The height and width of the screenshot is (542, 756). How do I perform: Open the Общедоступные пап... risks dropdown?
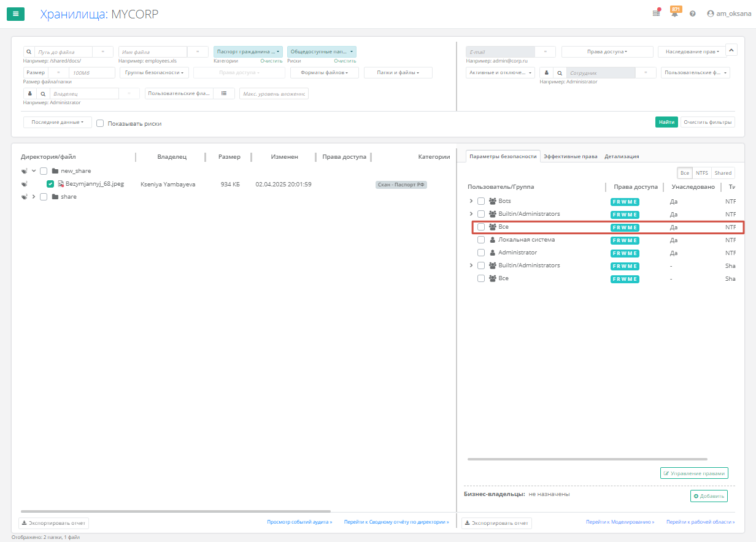click(x=322, y=52)
